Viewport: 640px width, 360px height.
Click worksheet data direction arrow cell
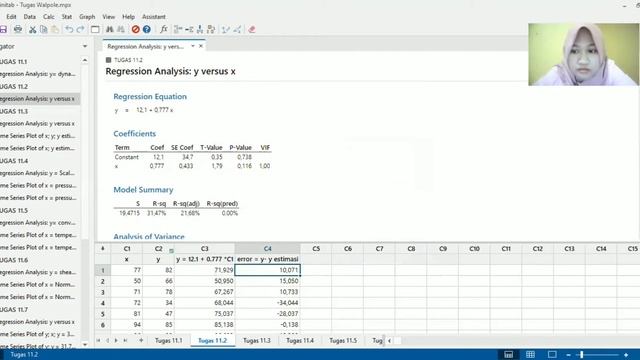[102, 248]
